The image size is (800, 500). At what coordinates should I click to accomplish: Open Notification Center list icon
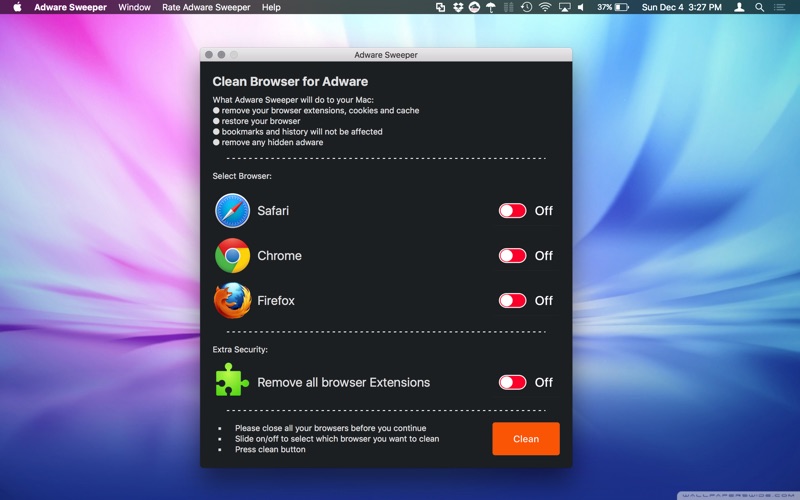tap(779, 7)
